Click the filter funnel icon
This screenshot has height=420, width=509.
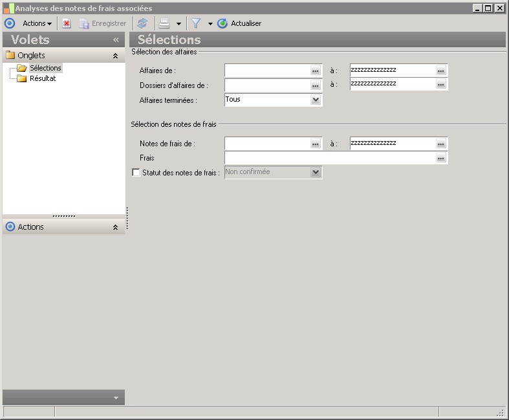195,23
